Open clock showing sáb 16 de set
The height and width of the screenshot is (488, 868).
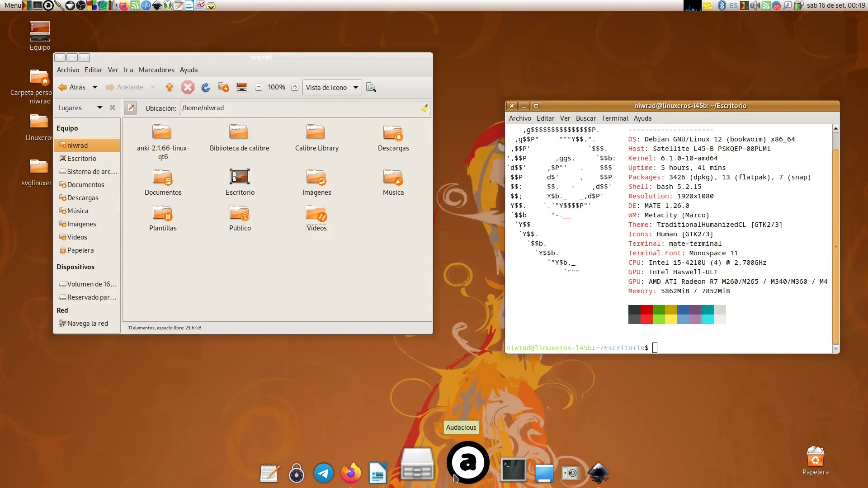pos(836,5)
